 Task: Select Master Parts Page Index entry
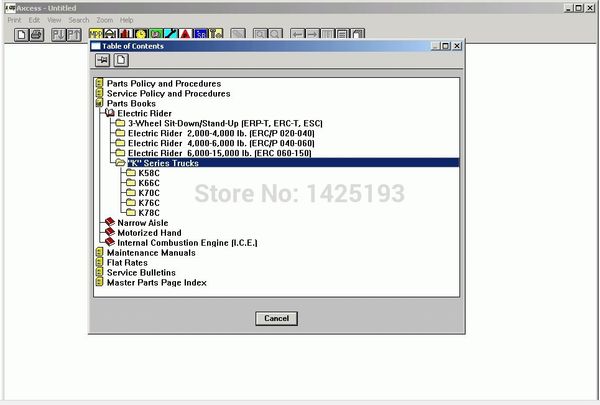click(x=156, y=283)
